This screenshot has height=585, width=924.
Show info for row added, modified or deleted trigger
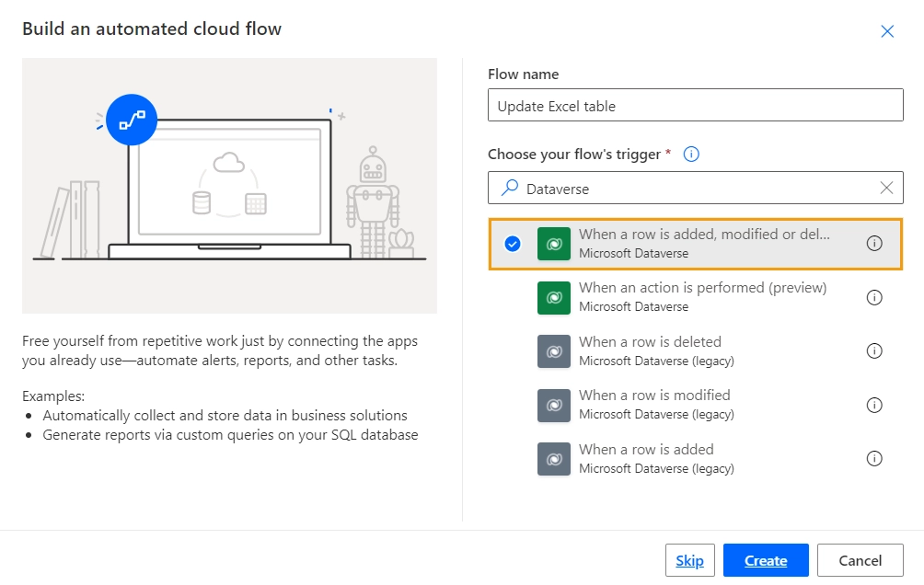tap(874, 244)
